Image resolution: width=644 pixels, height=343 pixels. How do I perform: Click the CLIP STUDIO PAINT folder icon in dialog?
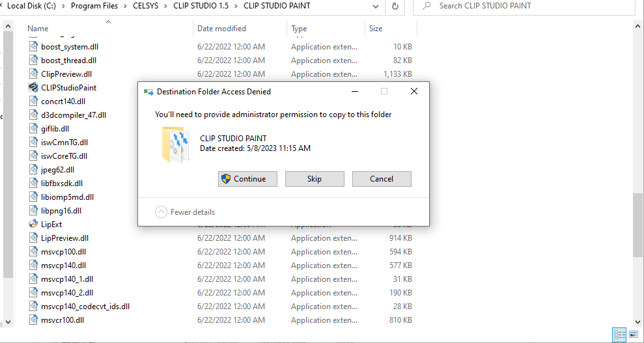pos(175,144)
